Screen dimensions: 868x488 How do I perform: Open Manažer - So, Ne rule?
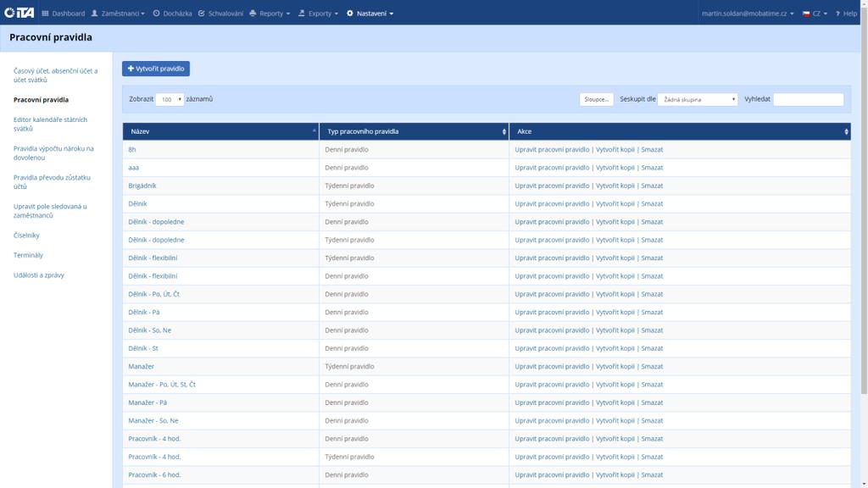153,420
